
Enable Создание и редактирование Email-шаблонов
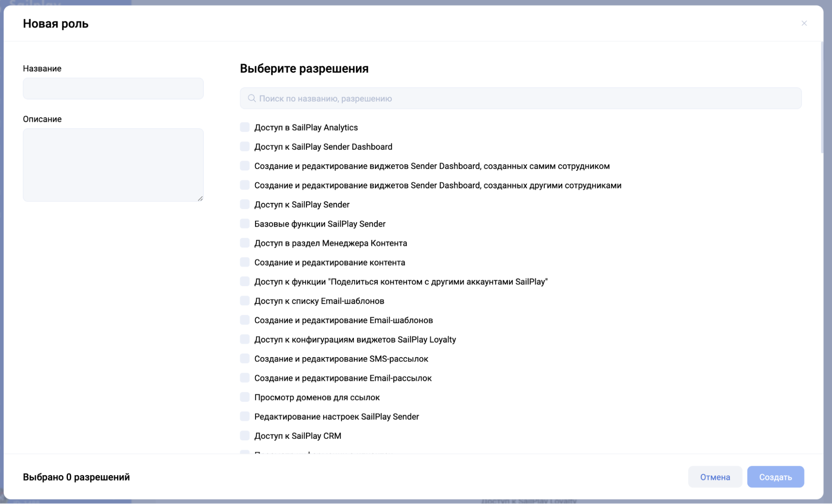245,320
